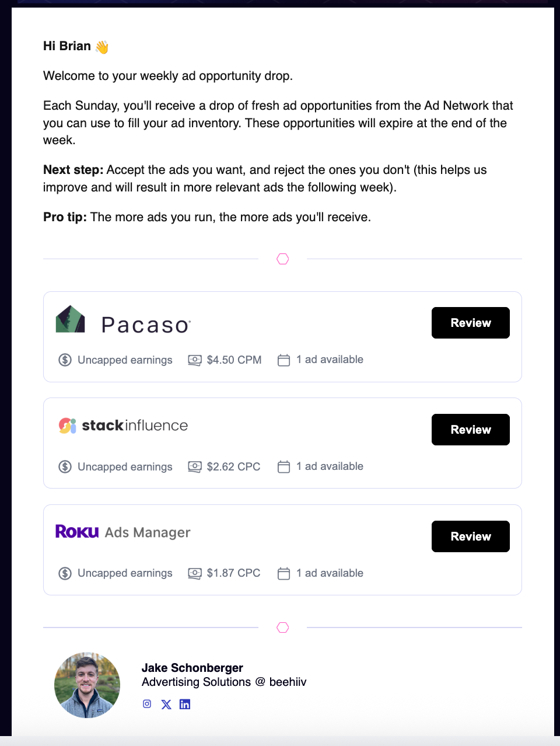Review the stackinfluence ad opportunity

(470, 430)
